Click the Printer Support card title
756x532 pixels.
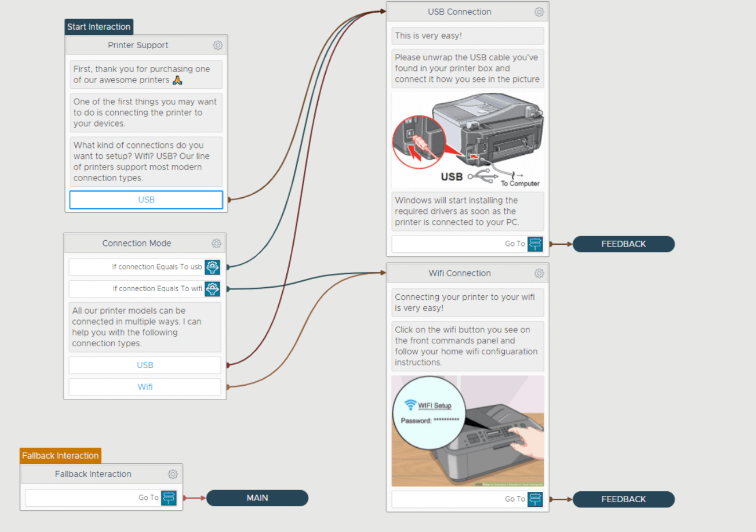[138, 45]
